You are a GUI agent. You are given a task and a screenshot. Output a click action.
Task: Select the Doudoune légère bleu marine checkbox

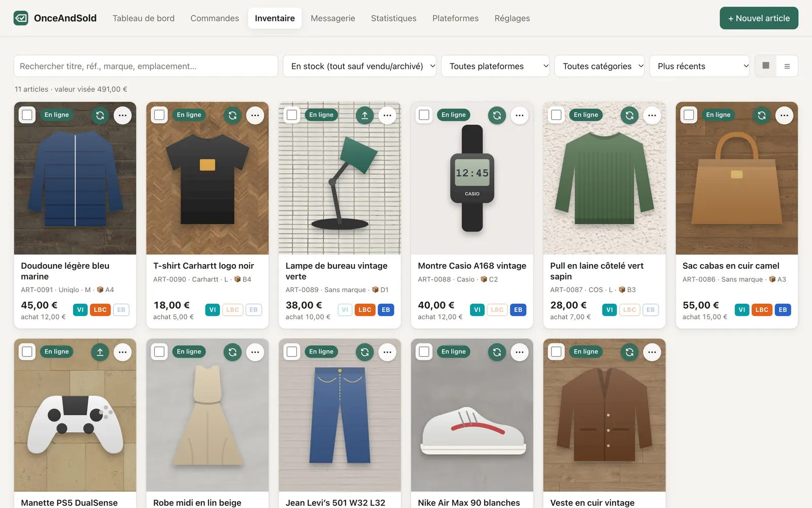pyautogui.click(x=27, y=115)
